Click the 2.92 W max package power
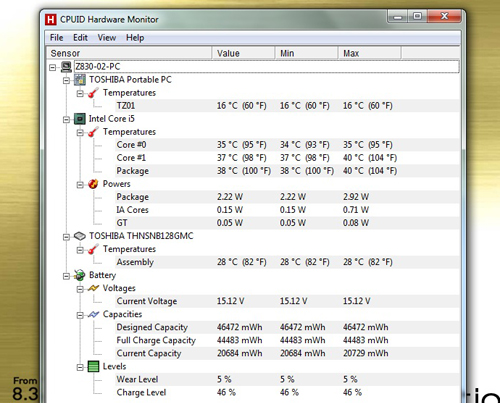 point(356,197)
